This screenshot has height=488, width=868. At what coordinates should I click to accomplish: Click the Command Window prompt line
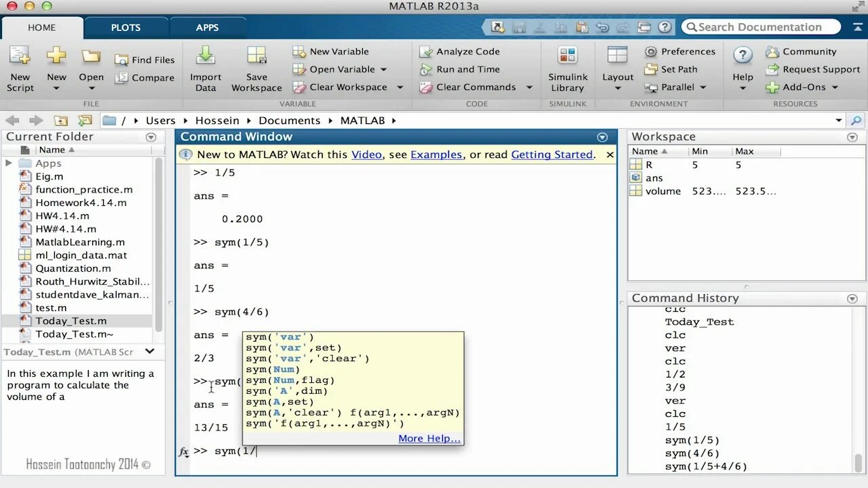pos(403,451)
